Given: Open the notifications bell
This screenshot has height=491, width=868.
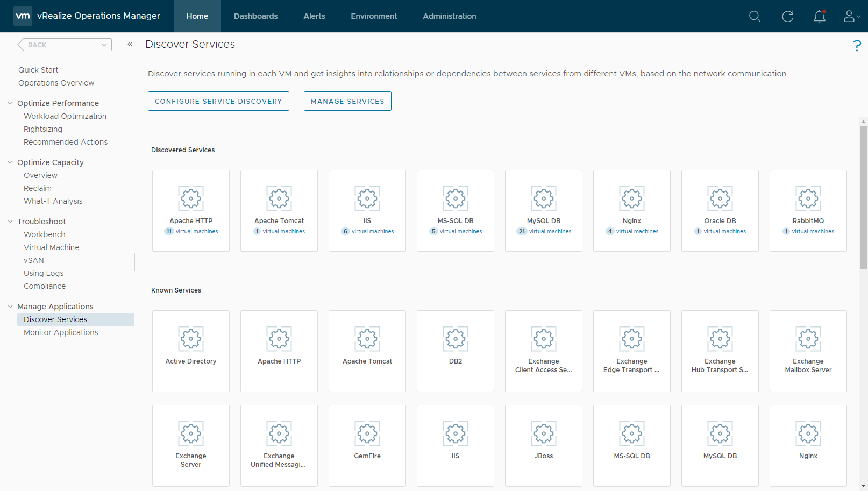Looking at the screenshot, I should pos(819,17).
